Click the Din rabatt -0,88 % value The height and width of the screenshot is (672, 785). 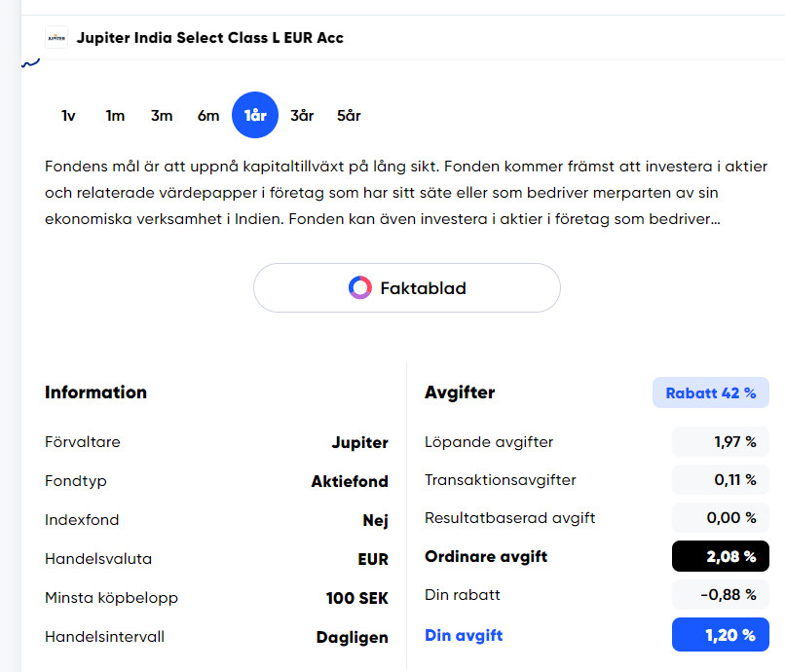tap(721, 595)
